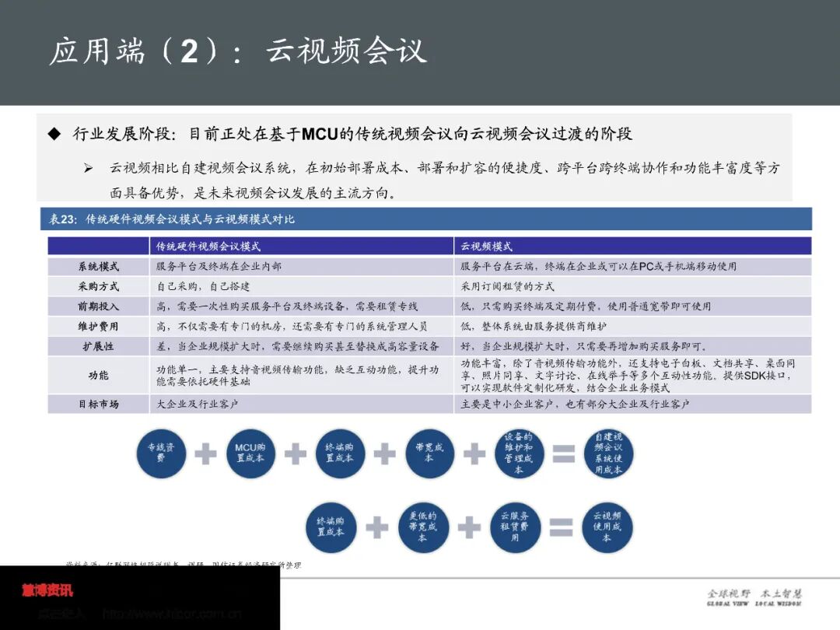Click row label 系统模式

point(99,266)
